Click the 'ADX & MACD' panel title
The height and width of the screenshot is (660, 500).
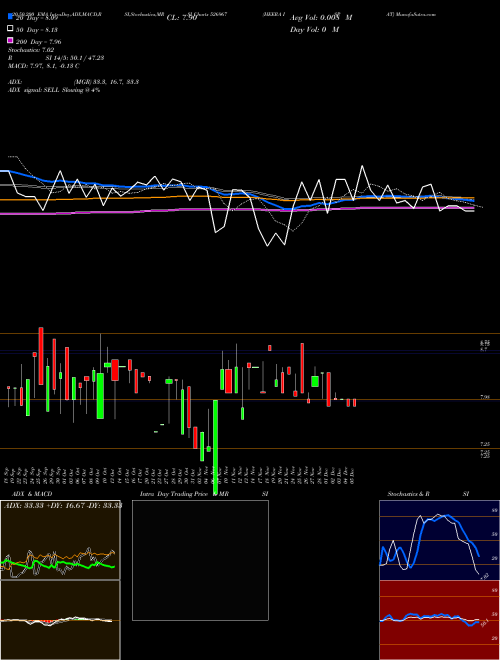pos(32,494)
